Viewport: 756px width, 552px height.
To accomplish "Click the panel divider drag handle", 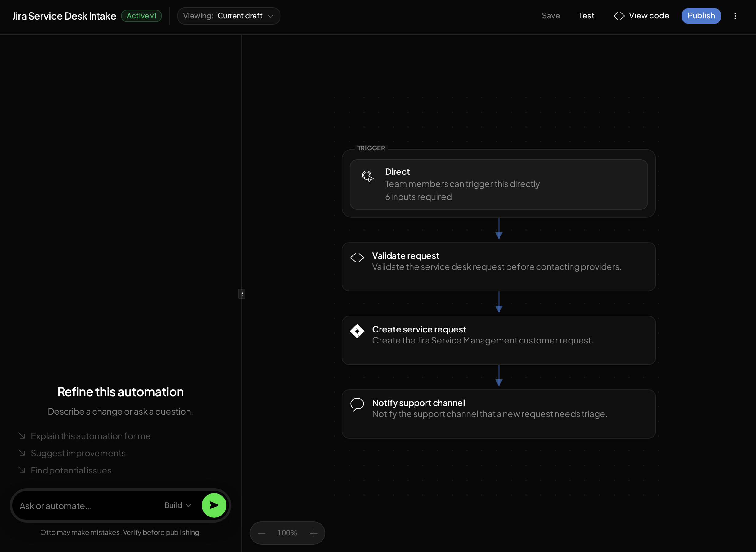I will 242,294.
